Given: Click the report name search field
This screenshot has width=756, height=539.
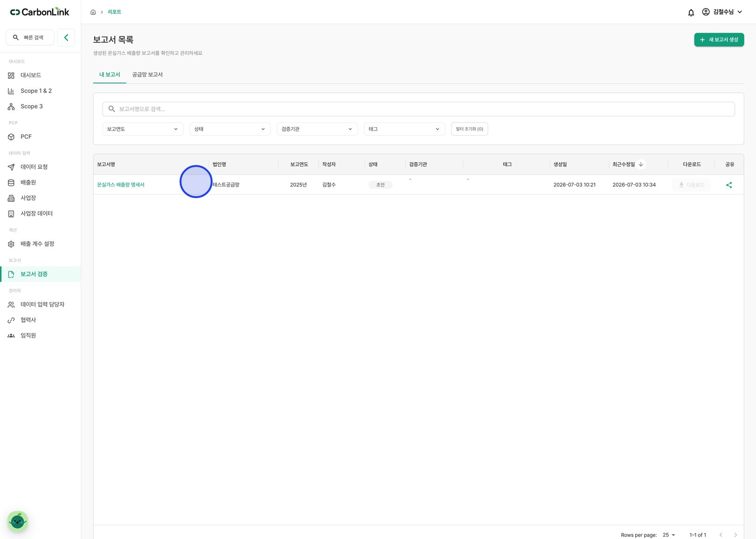Looking at the screenshot, I should click(418, 109).
